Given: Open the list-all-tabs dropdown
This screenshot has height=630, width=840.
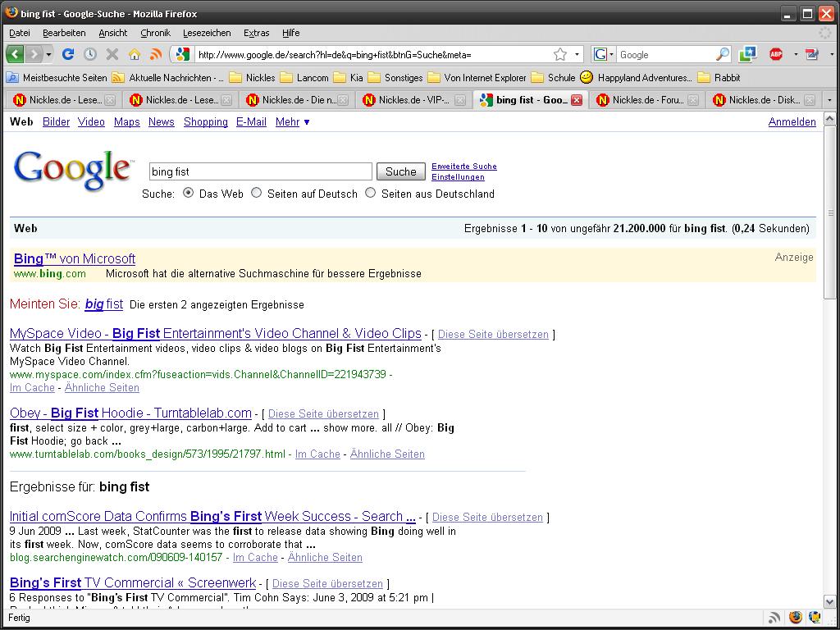Looking at the screenshot, I should click(829, 100).
